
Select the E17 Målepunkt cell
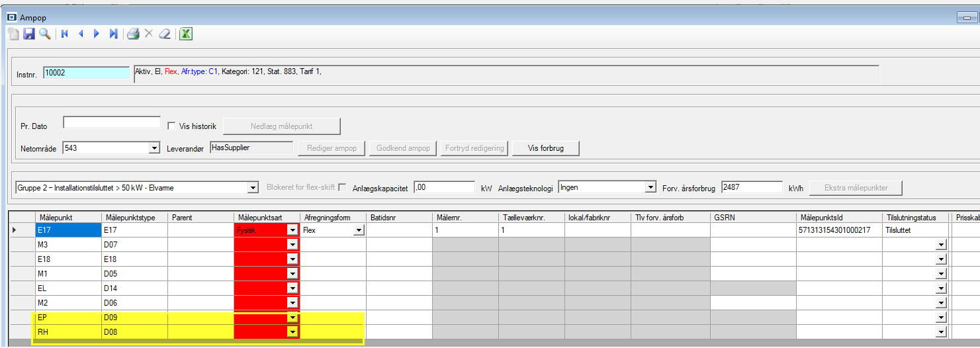pos(68,230)
